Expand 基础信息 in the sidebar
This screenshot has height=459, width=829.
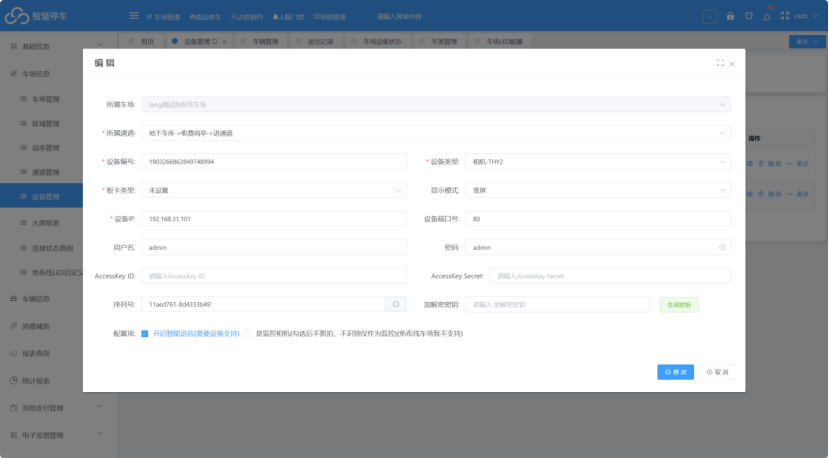point(56,46)
